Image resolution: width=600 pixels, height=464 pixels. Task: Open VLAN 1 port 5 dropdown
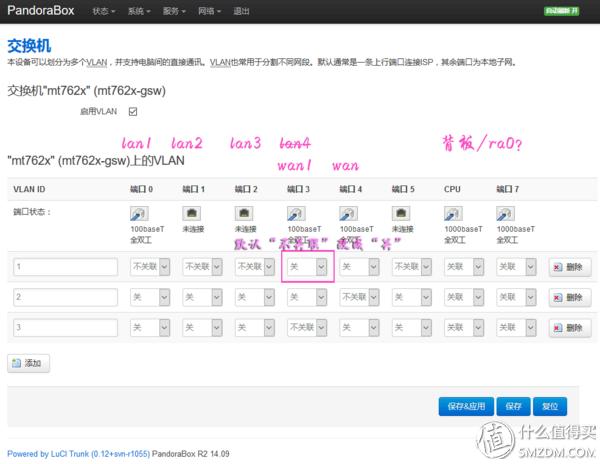tap(412, 267)
